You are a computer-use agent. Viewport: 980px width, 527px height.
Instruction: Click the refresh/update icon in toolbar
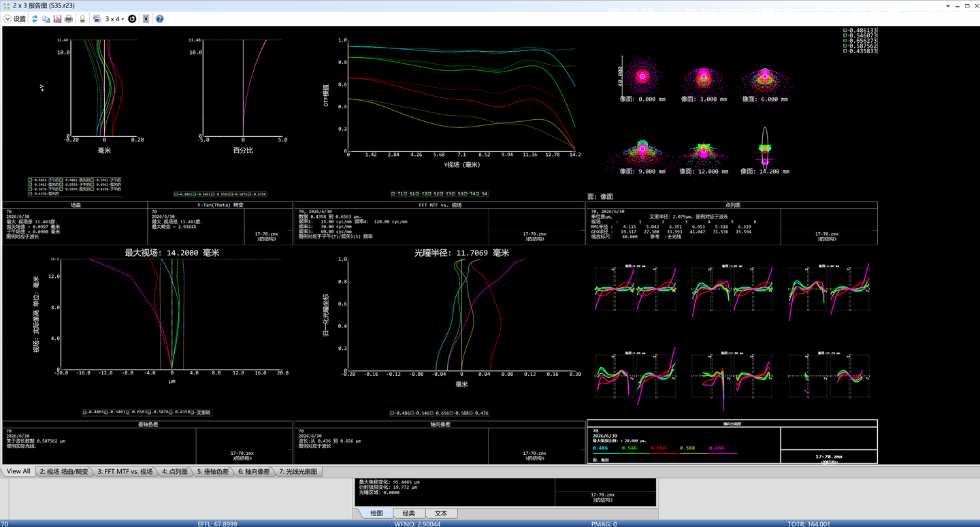(35, 19)
